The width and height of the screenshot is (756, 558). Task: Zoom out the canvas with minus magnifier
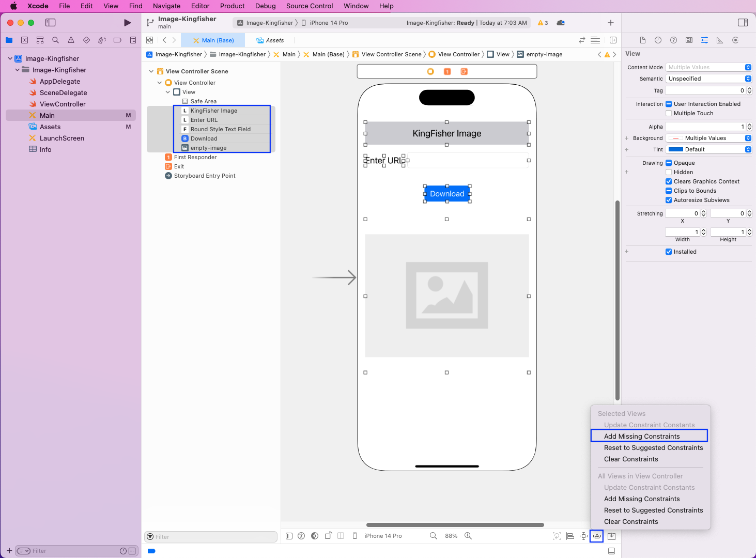click(434, 536)
